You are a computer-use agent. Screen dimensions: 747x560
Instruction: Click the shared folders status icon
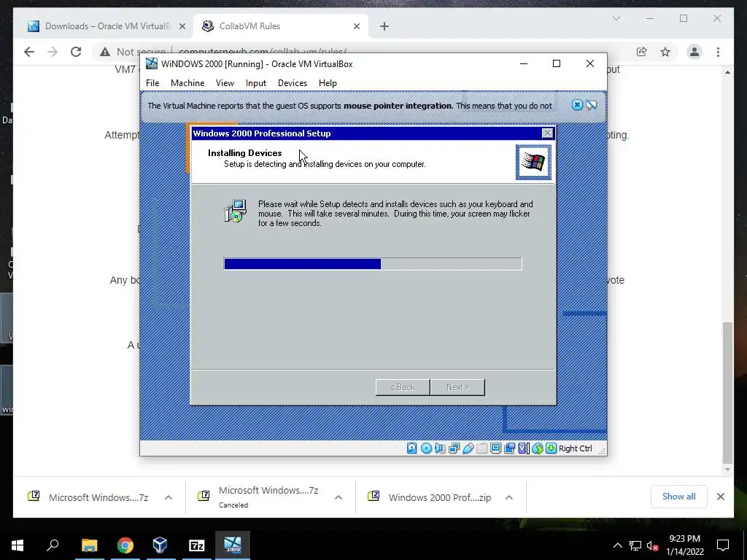[x=481, y=448]
